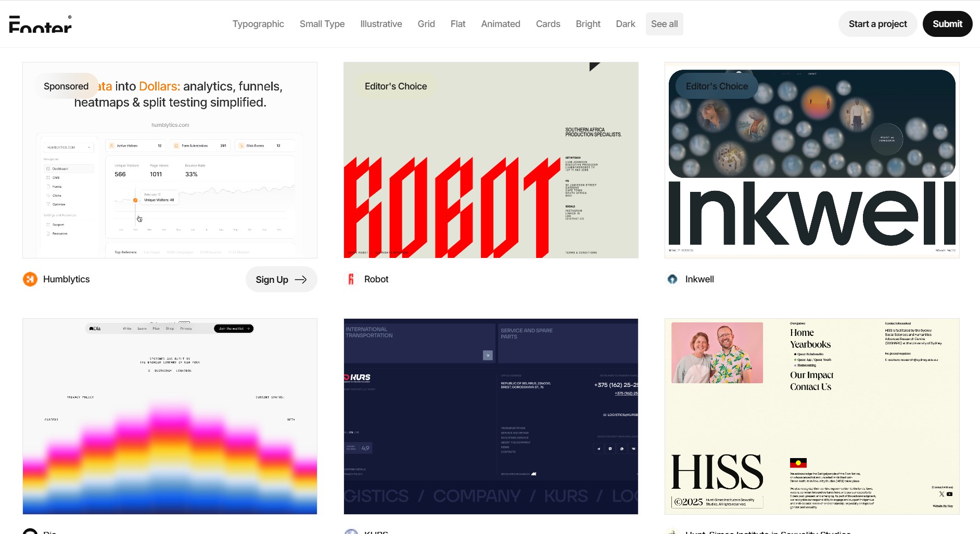980x534 pixels.
Task: Select the Typographic category
Action: pos(258,24)
